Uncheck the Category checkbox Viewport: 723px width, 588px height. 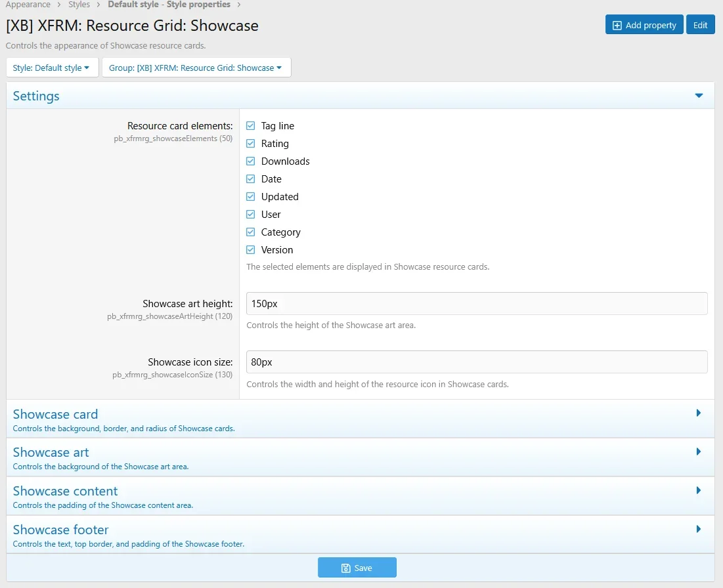tap(250, 232)
